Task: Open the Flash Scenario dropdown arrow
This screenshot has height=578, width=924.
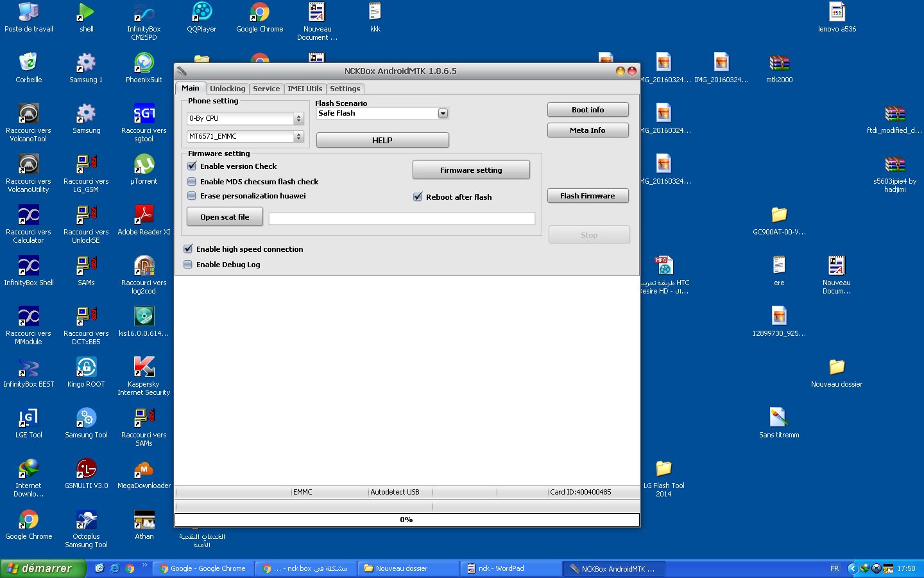Action: pyautogui.click(x=443, y=113)
